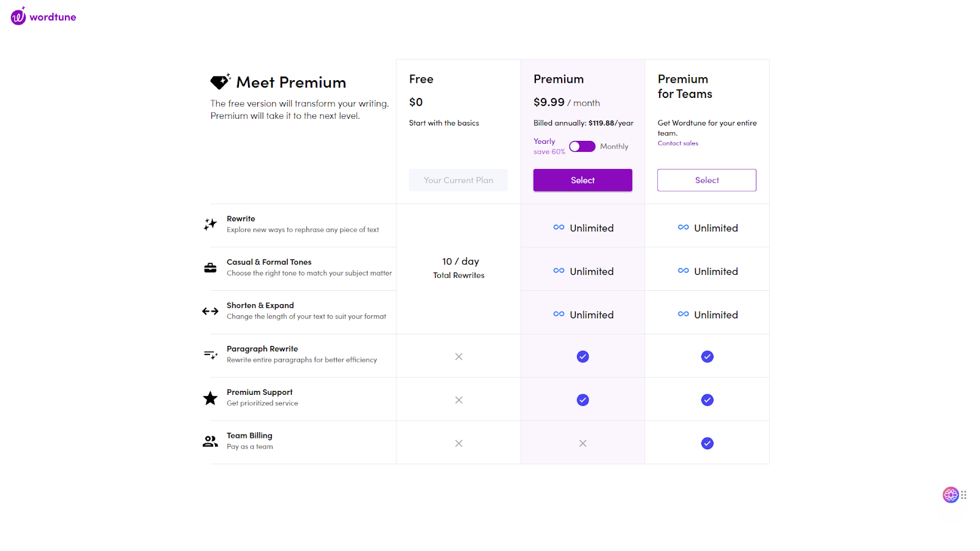Viewport: 980px width, 551px height.
Task: Click the Casual & Formal Tones briefcase icon
Action: (210, 268)
